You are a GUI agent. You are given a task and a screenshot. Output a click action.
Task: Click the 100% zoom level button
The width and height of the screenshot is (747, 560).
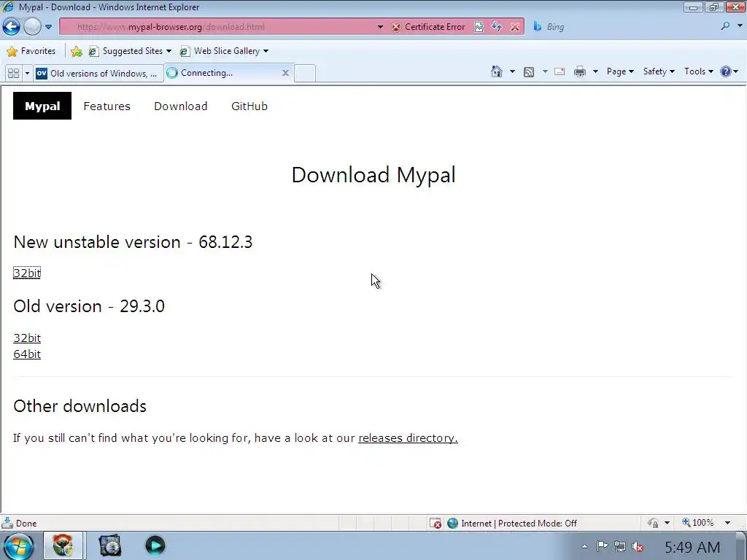click(x=698, y=523)
